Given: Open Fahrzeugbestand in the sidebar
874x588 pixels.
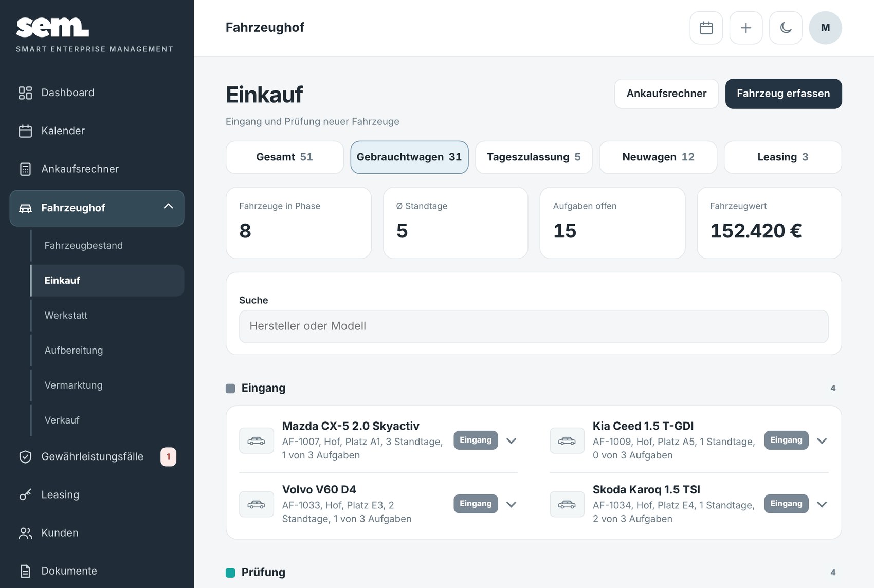Looking at the screenshot, I should (107, 246).
